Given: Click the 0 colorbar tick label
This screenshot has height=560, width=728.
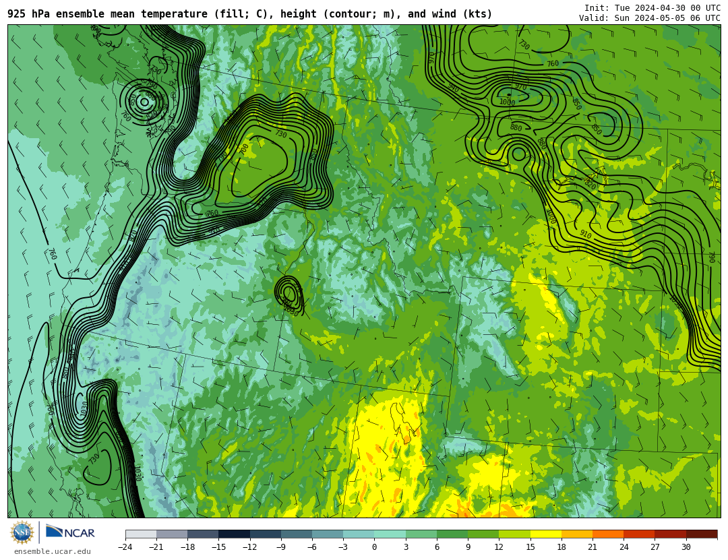Looking at the screenshot, I should click(375, 547).
